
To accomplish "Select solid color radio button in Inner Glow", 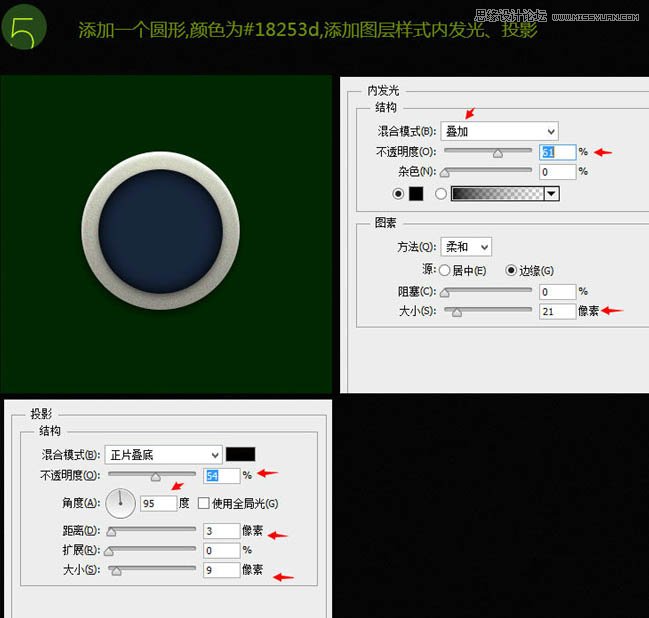I will (x=398, y=193).
